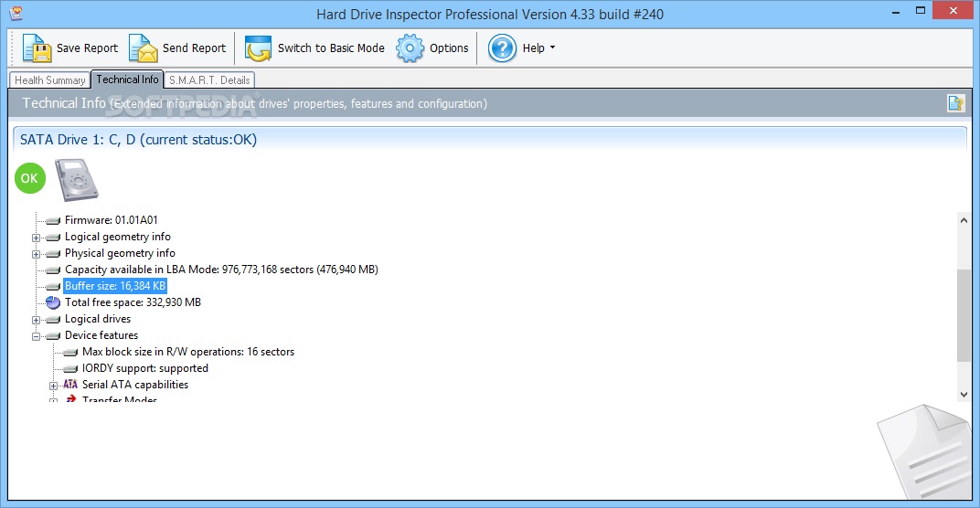This screenshot has width=980, height=508.
Task: Select IORDY support: supported row
Action: tap(145, 368)
